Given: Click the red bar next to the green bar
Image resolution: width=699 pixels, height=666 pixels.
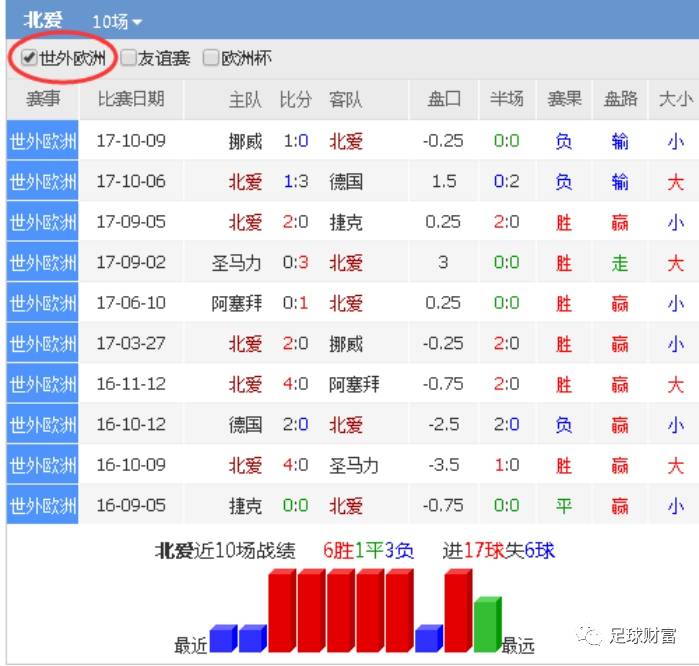Looking at the screenshot, I should [458, 610].
